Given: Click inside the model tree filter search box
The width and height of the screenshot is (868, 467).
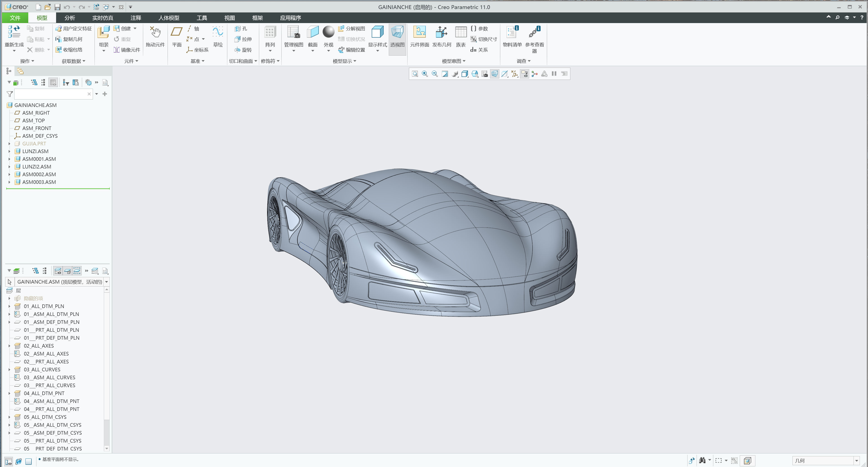Looking at the screenshot, I should [50, 94].
